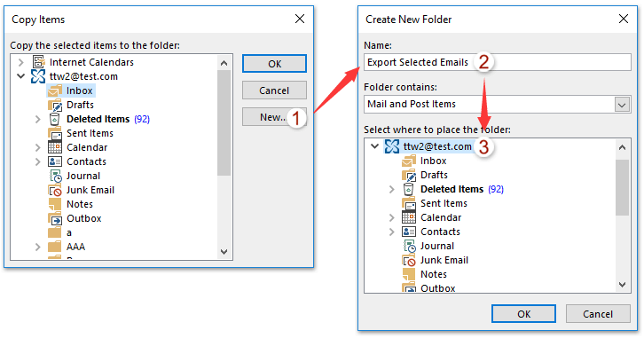644x338 pixels.
Task: Select ttw2@test.com label in Create New Folder
Action: tap(437, 146)
